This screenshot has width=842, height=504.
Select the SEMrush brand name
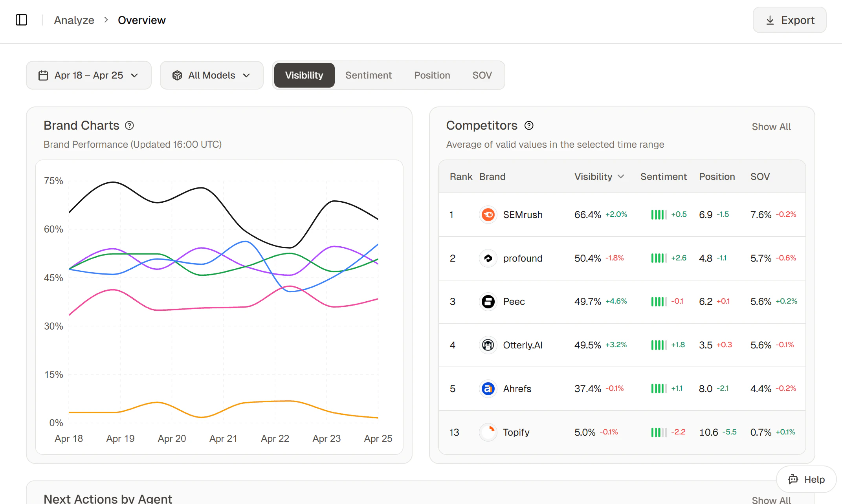tap(523, 214)
